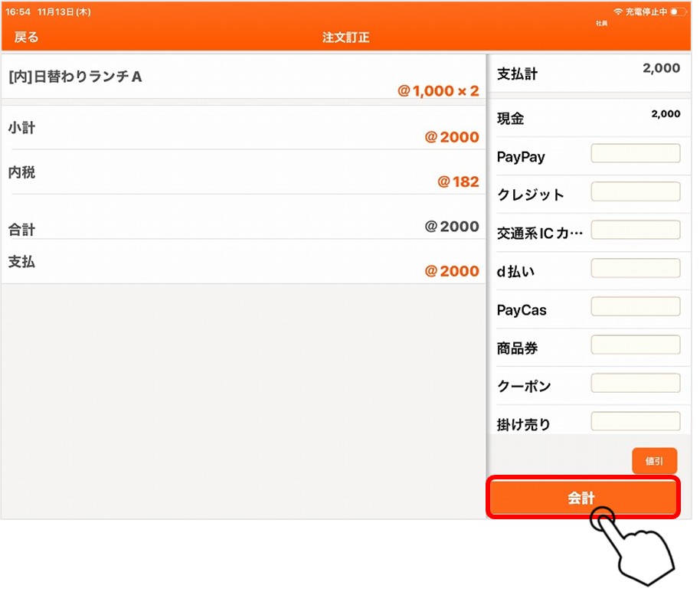The width and height of the screenshot is (700, 608).
Task: Tap the 社員 staff label in header
Action: pos(602,25)
